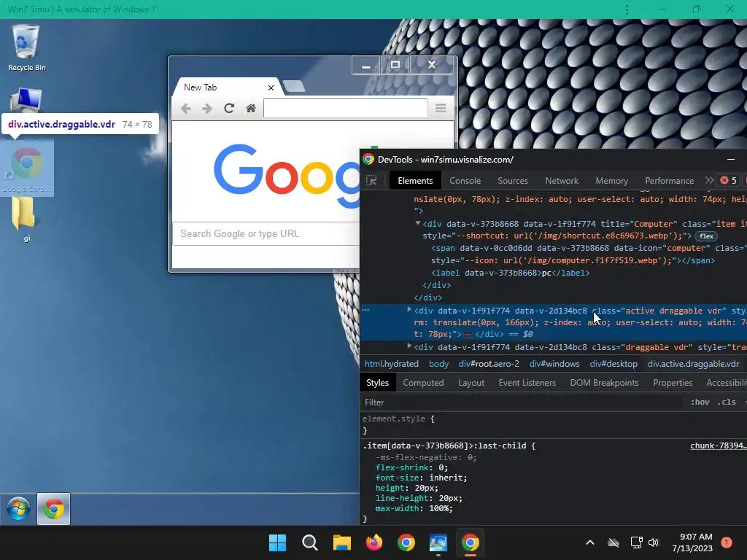This screenshot has width=747, height=560.
Task: Toggle DevTools element inspector picker
Action: [371, 181]
